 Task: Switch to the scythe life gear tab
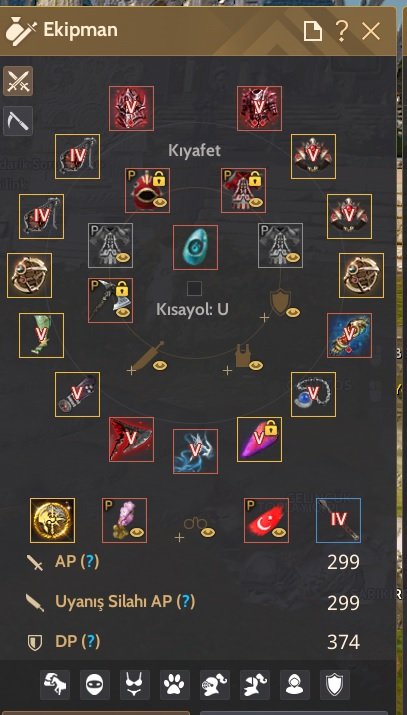pos(18,121)
